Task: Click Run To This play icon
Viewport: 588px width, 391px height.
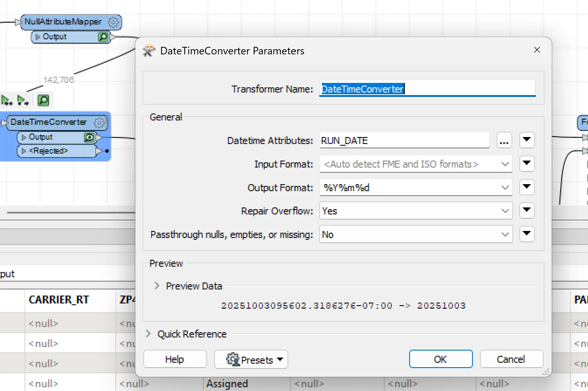Action: pos(7,100)
